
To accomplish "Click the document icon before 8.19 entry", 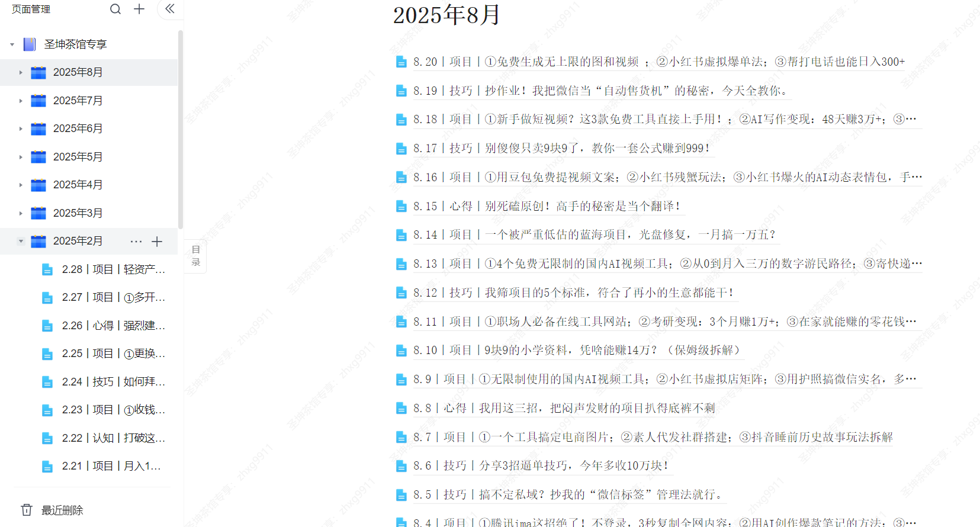I will [401, 91].
